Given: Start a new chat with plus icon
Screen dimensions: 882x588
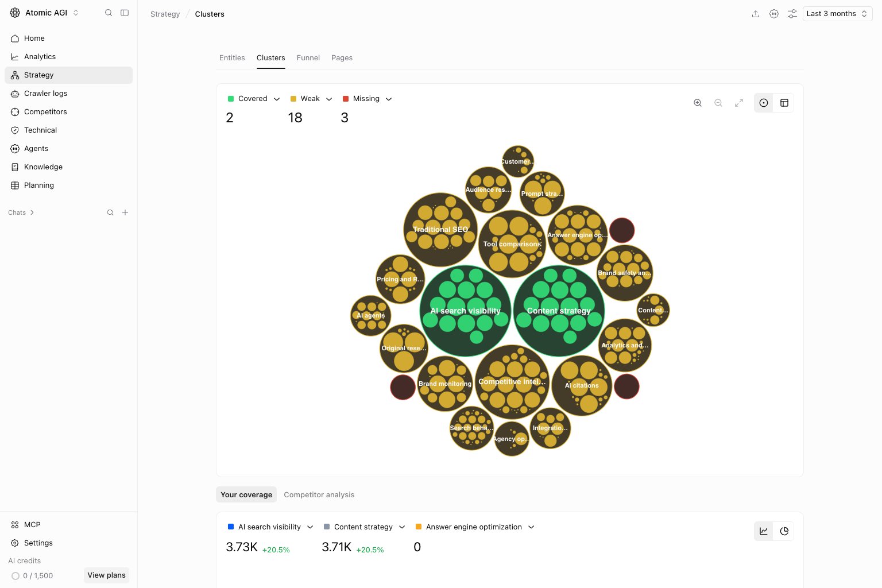Looking at the screenshot, I should pyautogui.click(x=125, y=212).
